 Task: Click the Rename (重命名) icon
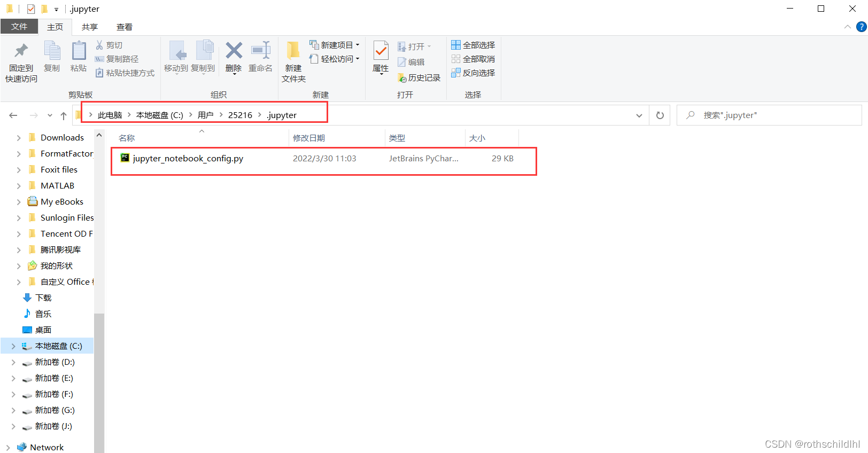coord(260,51)
